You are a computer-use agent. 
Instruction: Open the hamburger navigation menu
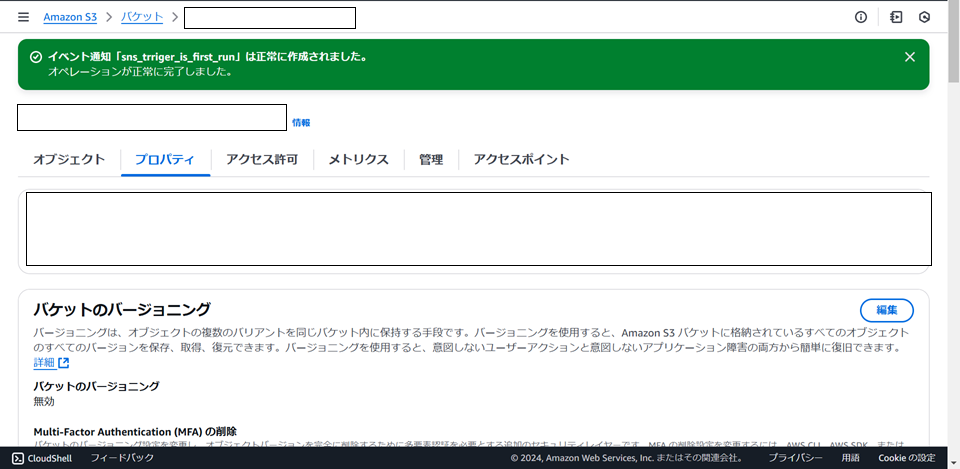pyautogui.click(x=23, y=17)
